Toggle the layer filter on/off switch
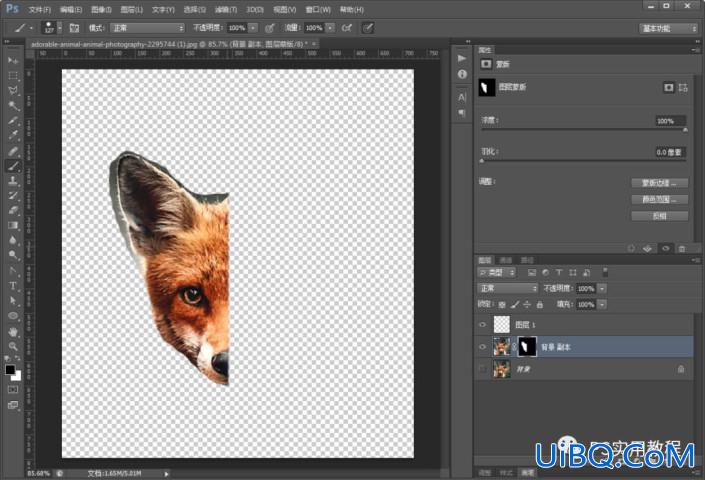Screen dimensions: 705x480 [x=605, y=272]
